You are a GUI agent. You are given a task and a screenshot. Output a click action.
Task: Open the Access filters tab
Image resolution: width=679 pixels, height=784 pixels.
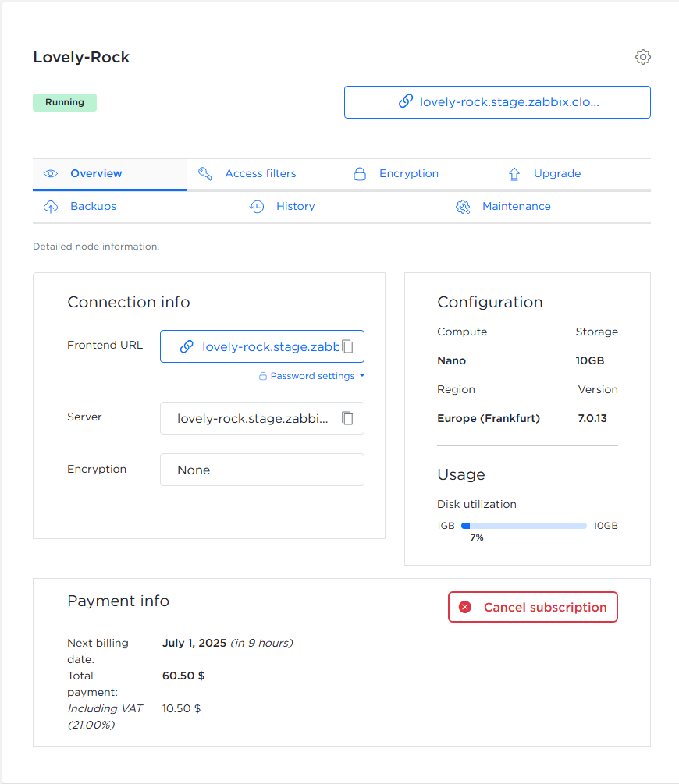coord(260,174)
